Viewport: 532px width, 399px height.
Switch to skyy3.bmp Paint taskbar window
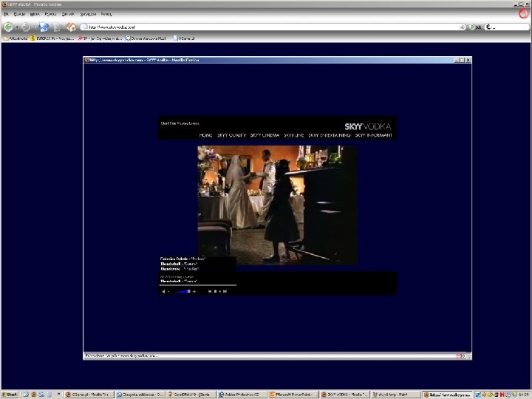pyautogui.click(x=396, y=395)
